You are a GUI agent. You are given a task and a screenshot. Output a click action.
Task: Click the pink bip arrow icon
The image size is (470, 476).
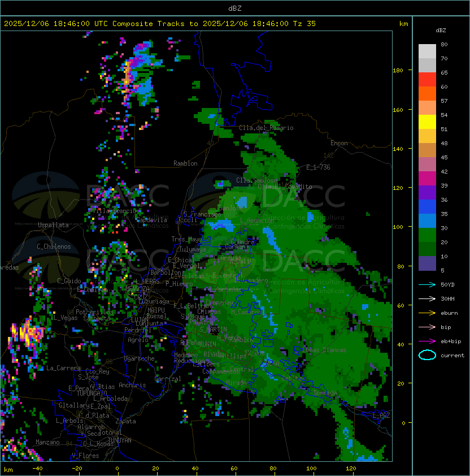[x=427, y=327]
